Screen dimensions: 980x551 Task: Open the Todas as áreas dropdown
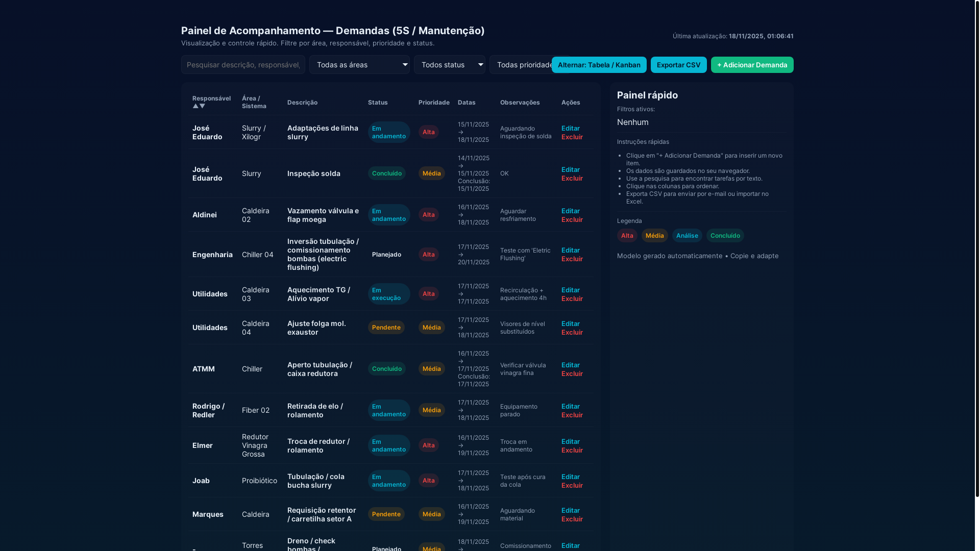coord(359,65)
